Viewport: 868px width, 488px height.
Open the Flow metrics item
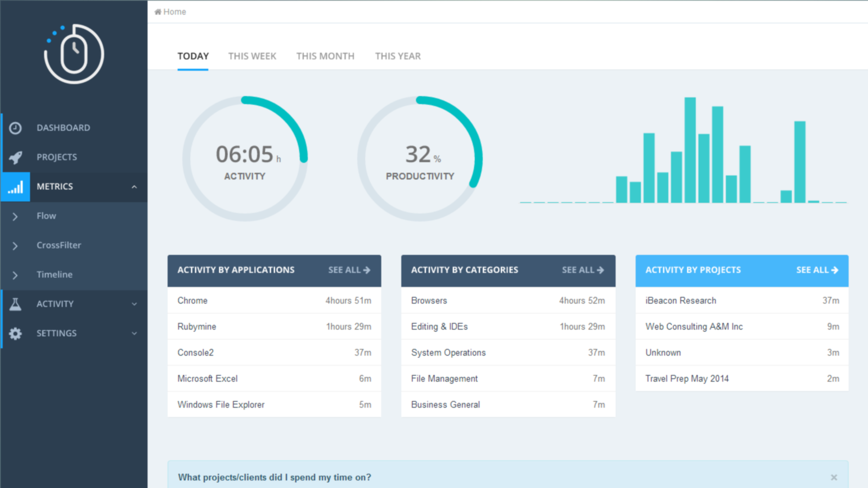coord(47,216)
